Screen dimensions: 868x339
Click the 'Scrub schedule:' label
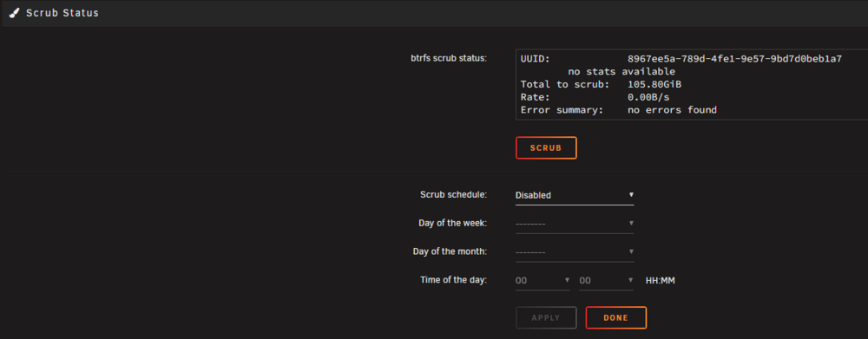tap(453, 195)
